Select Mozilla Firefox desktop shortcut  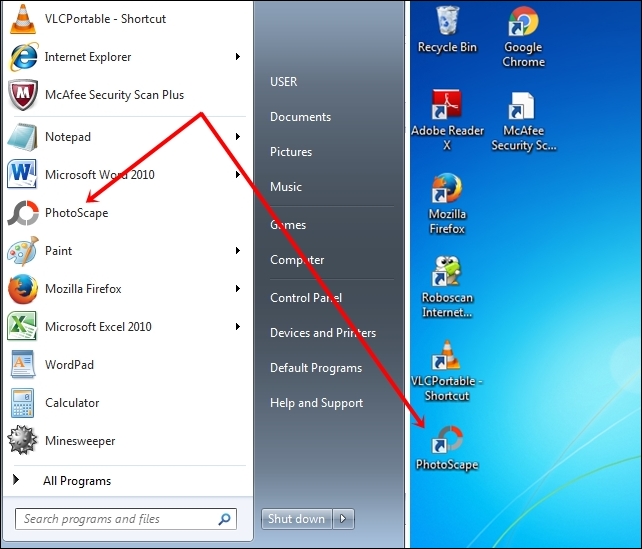(447, 204)
